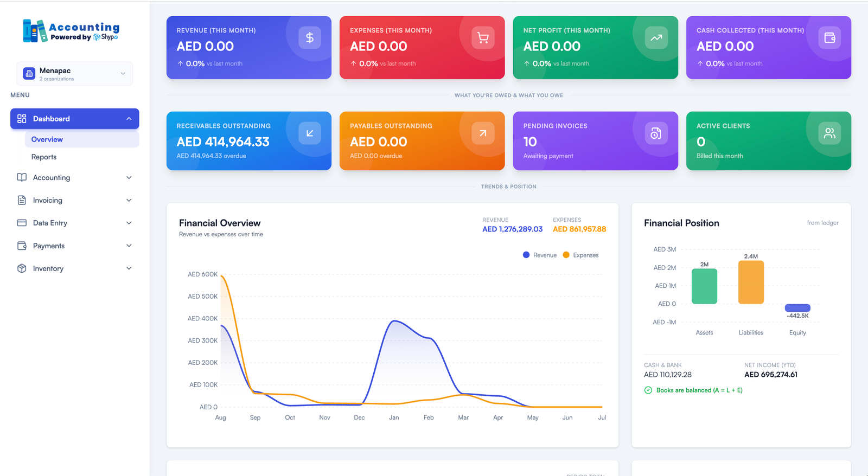The height and width of the screenshot is (476, 868).
Task: Click the blue Equity bar
Action: (797, 307)
